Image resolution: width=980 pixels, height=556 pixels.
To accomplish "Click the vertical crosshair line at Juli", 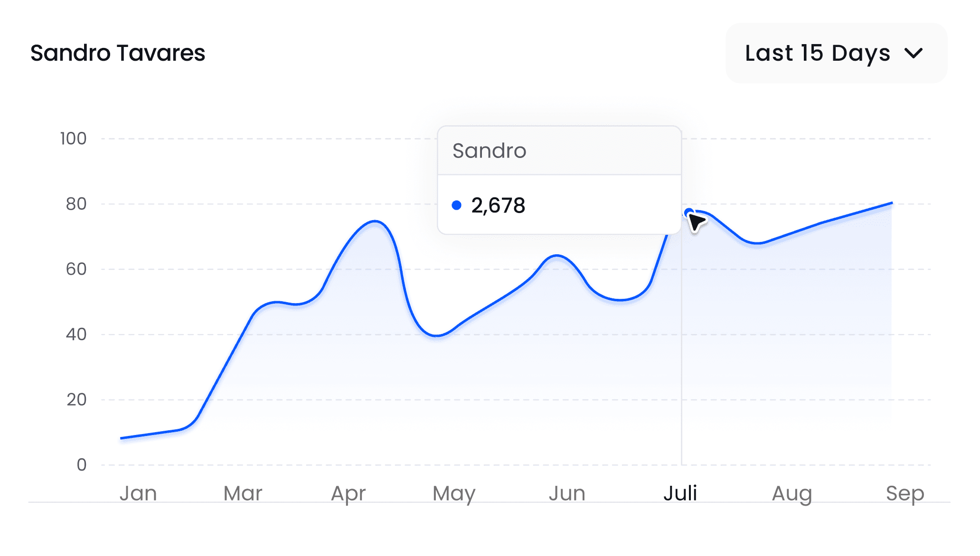I will point(682,356).
